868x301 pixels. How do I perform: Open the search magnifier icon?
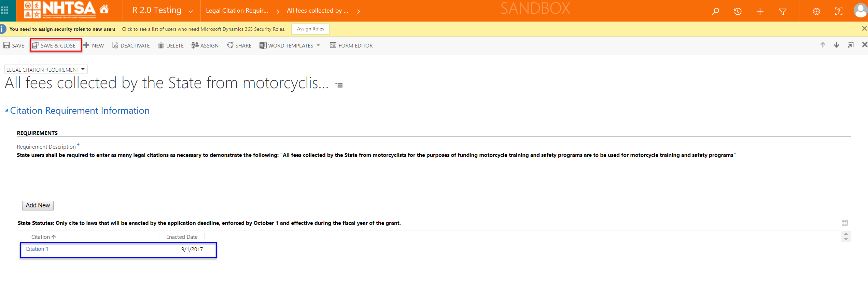(715, 12)
